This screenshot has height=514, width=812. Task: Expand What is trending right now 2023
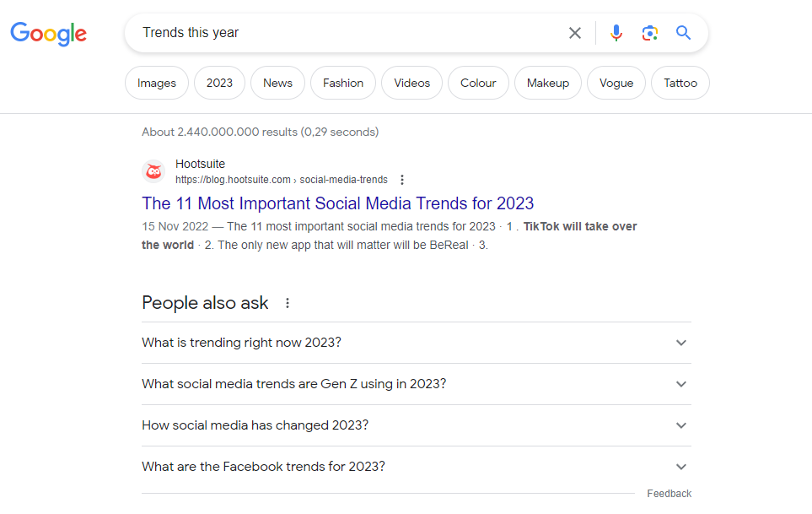coord(417,343)
